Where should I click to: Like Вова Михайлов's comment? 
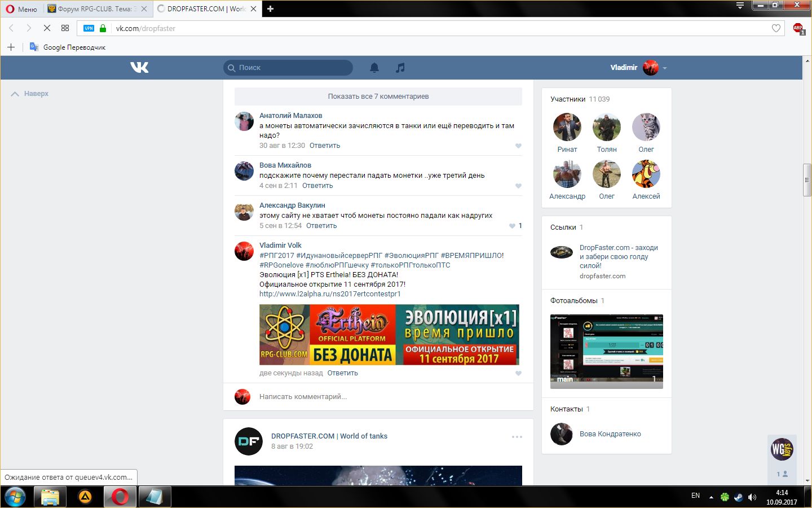click(518, 186)
